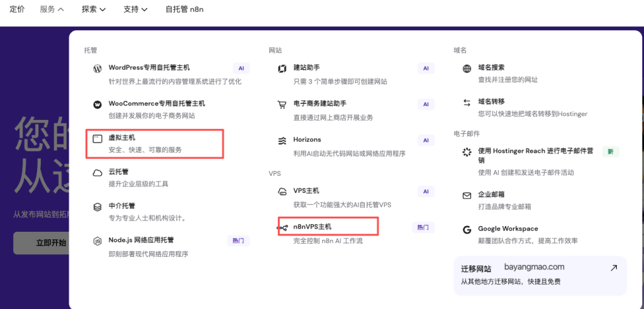Click AI badge next to WordPress专用自托管主机

(x=241, y=68)
